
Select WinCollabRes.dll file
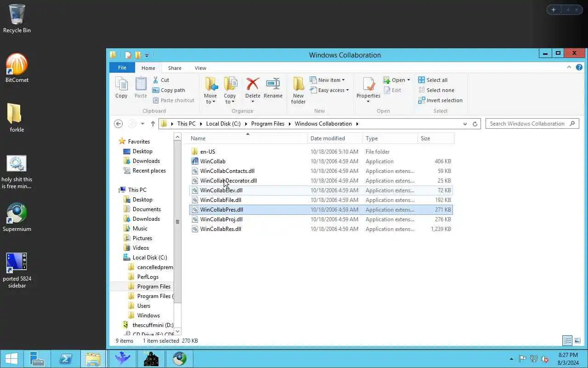[x=321, y=229]
